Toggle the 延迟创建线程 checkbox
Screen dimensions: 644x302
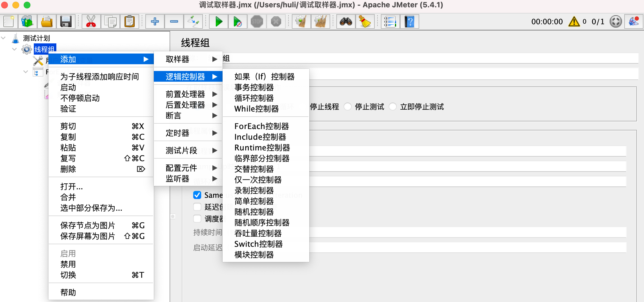[197, 207]
